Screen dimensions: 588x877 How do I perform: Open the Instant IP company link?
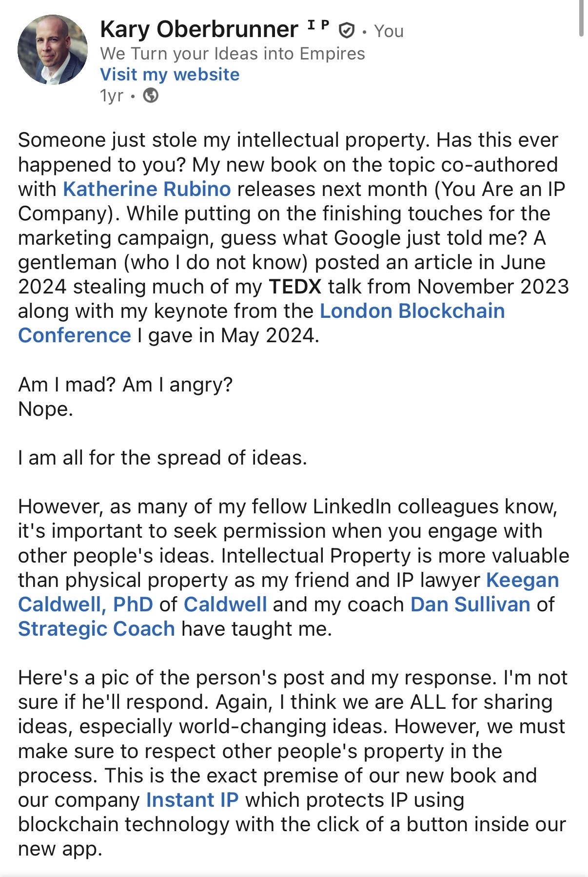[193, 800]
